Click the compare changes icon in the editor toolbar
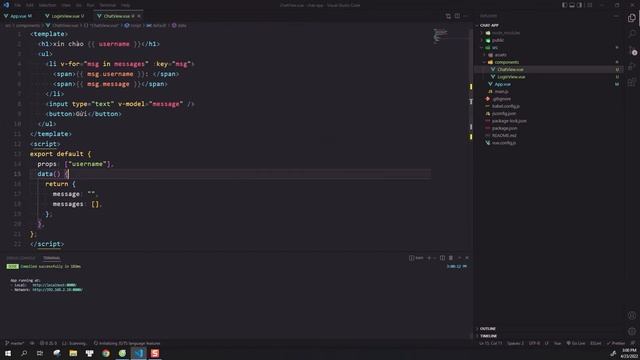640x360 pixels. (448, 16)
